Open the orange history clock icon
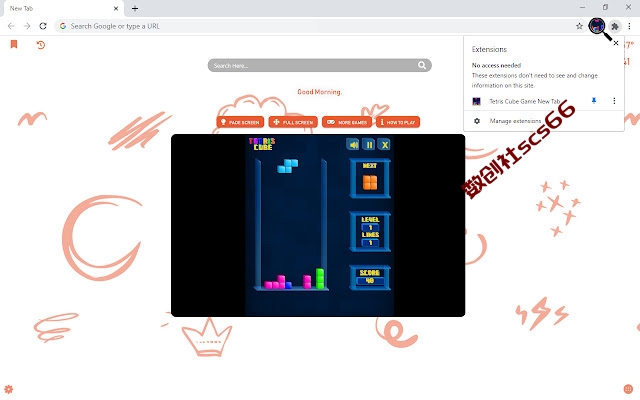Screen dimensions: 640x400 point(40,44)
